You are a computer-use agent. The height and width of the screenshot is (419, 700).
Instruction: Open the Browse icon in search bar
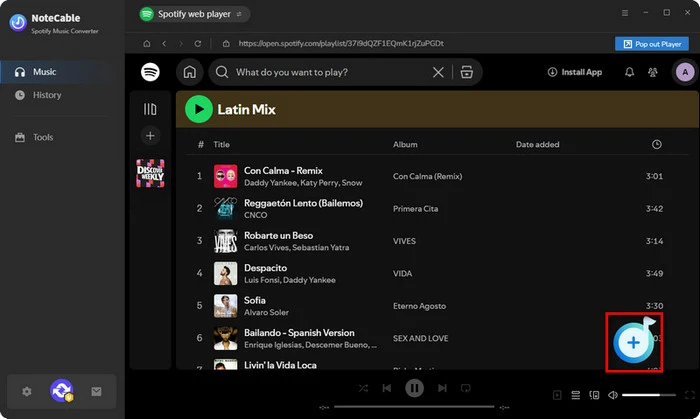(x=467, y=72)
